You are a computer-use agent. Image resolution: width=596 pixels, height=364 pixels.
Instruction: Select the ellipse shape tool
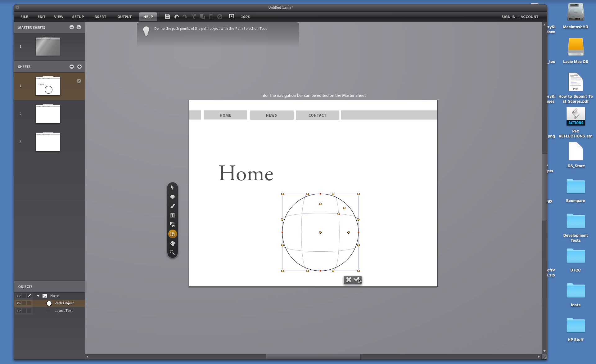pyautogui.click(x=172, y=197)
